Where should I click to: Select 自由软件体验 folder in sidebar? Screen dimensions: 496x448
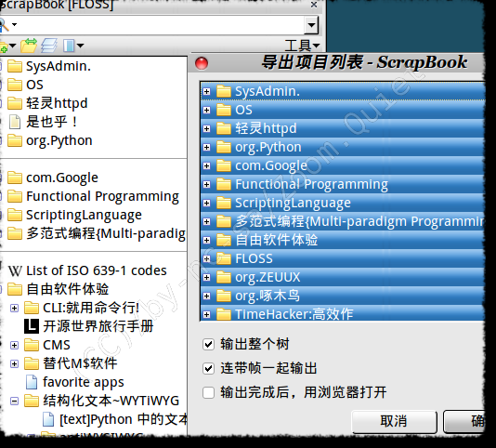click(68, 289)
